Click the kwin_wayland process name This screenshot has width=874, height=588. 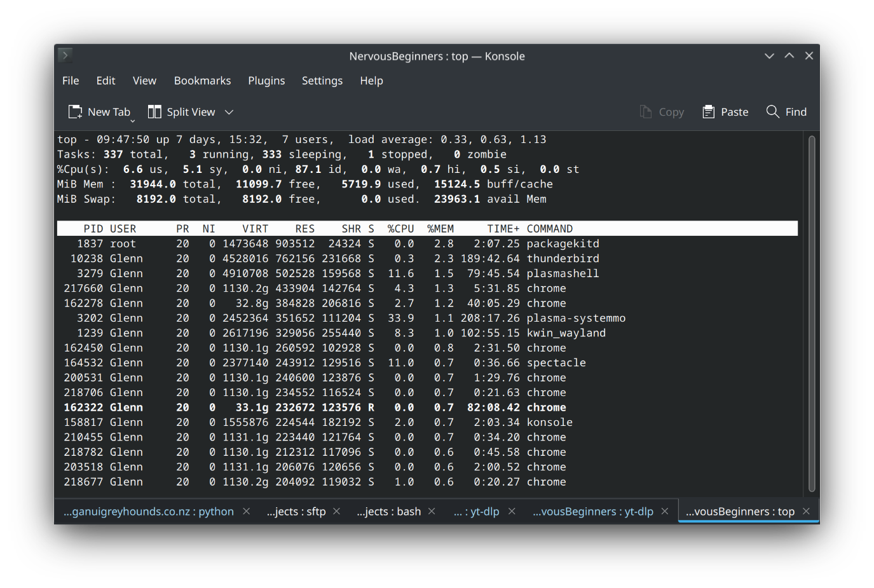(566, 333)
